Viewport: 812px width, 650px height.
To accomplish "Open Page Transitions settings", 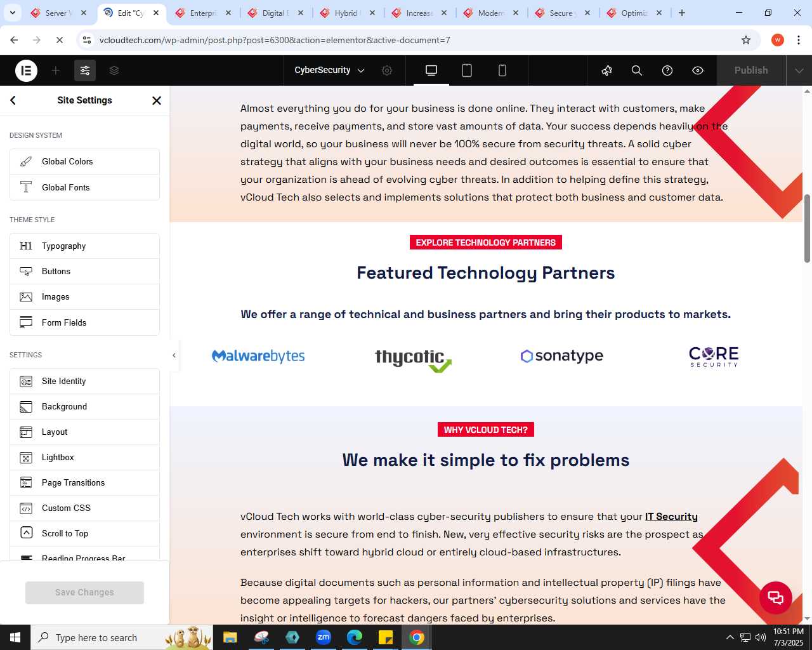I will click(84, 483).
